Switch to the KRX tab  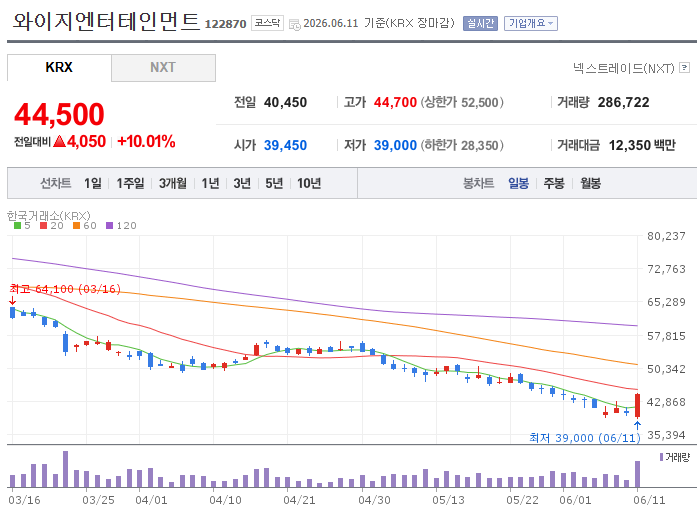[x=59, y=68]
